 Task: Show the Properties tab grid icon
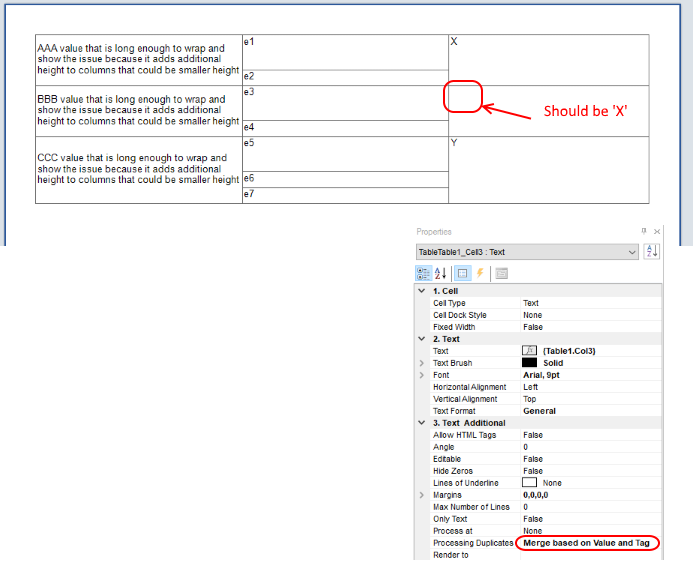(462, 274)
